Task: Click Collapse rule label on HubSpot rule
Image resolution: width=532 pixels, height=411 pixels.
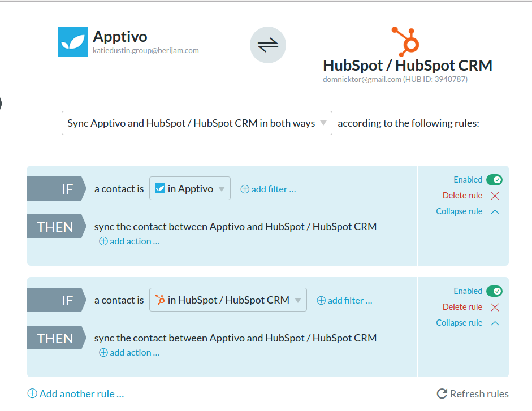Action: [459, 323]
